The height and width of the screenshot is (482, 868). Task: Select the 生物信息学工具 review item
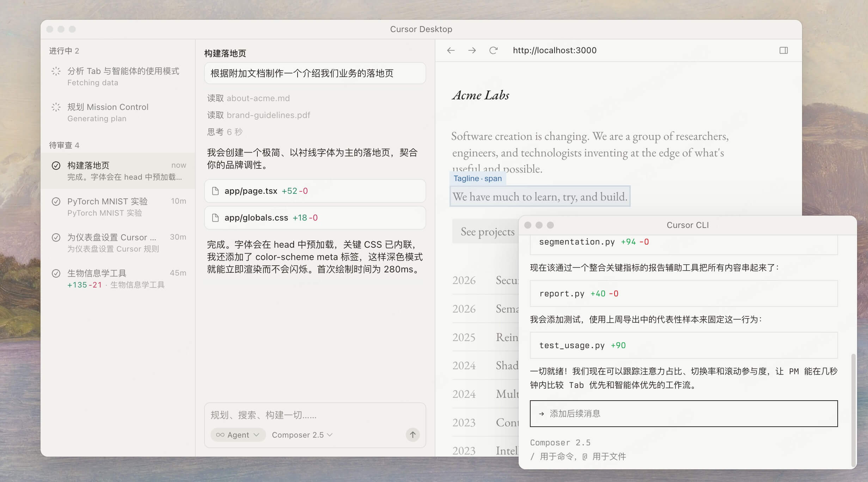tap(118, 279)
